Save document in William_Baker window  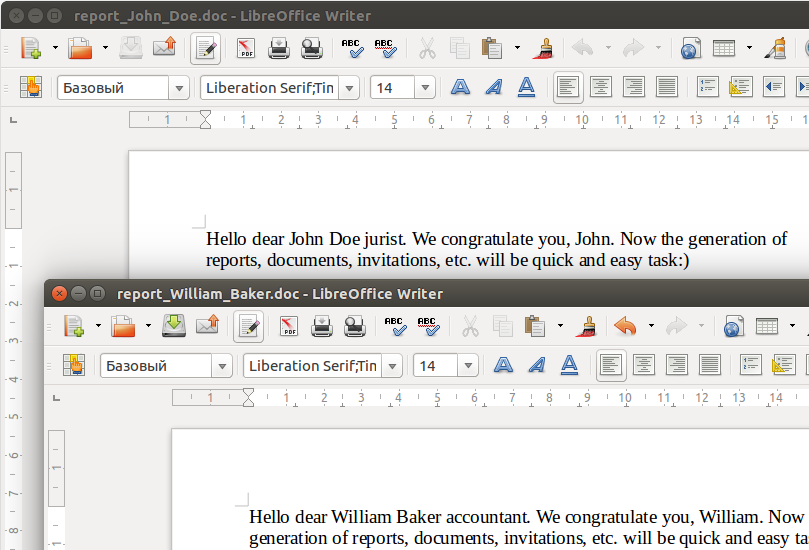click(174, 327)
